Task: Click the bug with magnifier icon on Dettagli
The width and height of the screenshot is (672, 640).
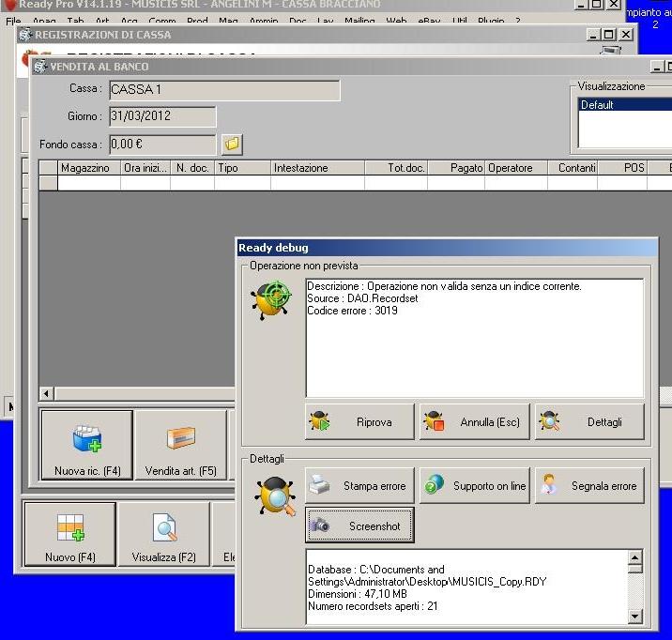Action: point(549,421)
